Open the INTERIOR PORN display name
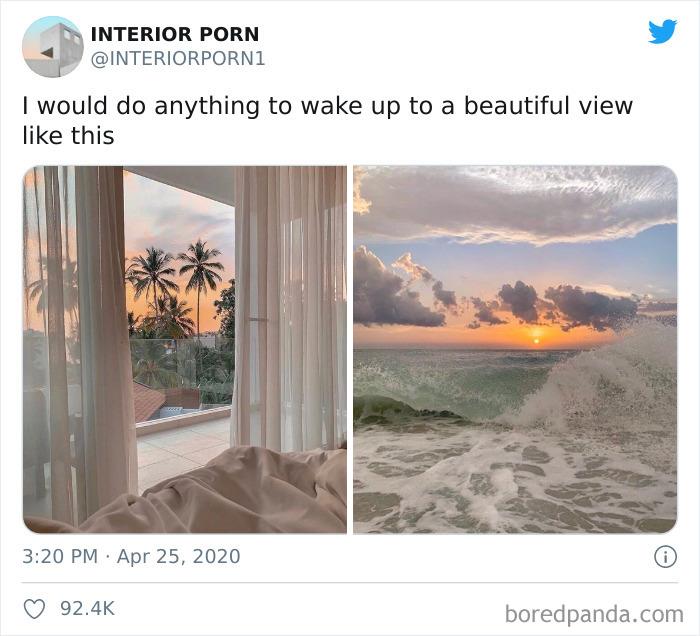700x636 pixels. click(x=175, y=34)
